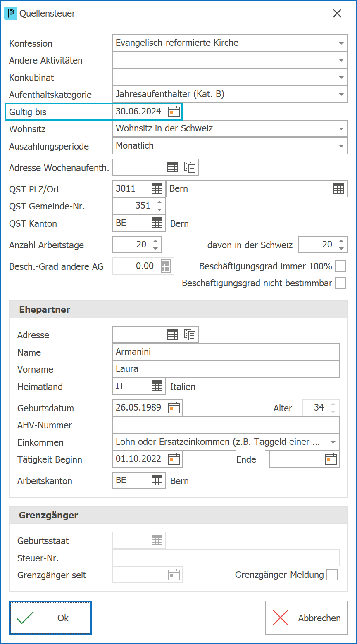Enable Beschäftigungsgrad immer 100% checkbox
Screen dimensions: 357x644
click(x=340, y=266)
